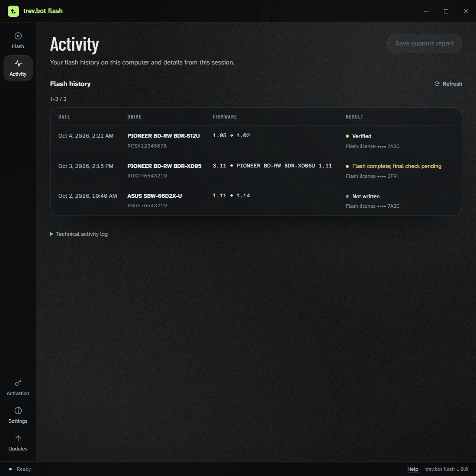Viewport: 476px width, 476px height.
Task: Select PIONEER BD-RW BDR-XD05 drive name
Action: point(164,166)
